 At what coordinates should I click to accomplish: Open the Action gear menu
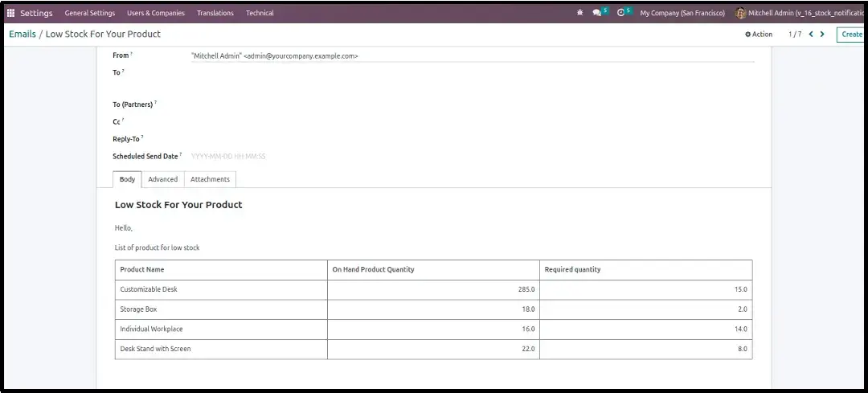coord(759,35)
